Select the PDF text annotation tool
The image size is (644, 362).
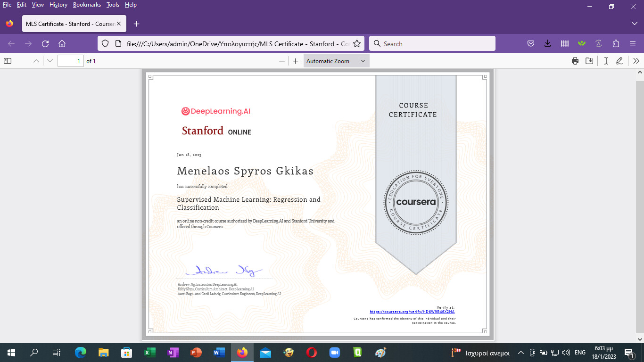(x=606, y=61)
